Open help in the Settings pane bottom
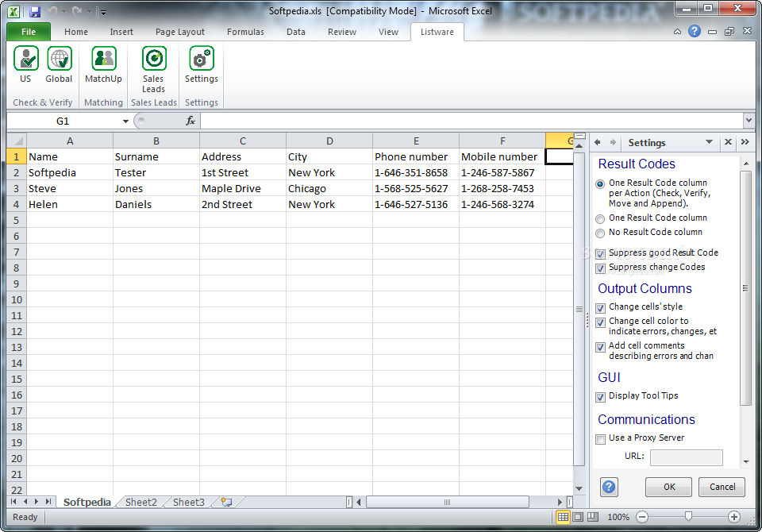 (x=609, y=487)
